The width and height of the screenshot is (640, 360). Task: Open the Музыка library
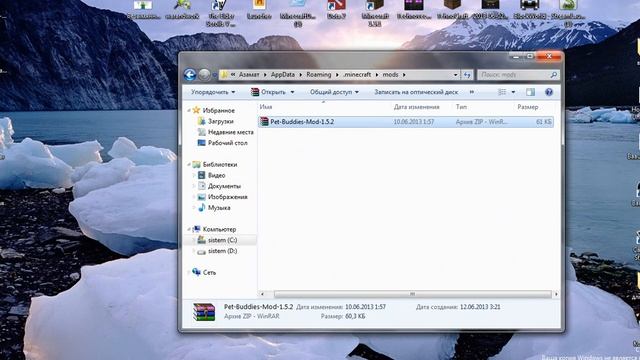[219, 208]
